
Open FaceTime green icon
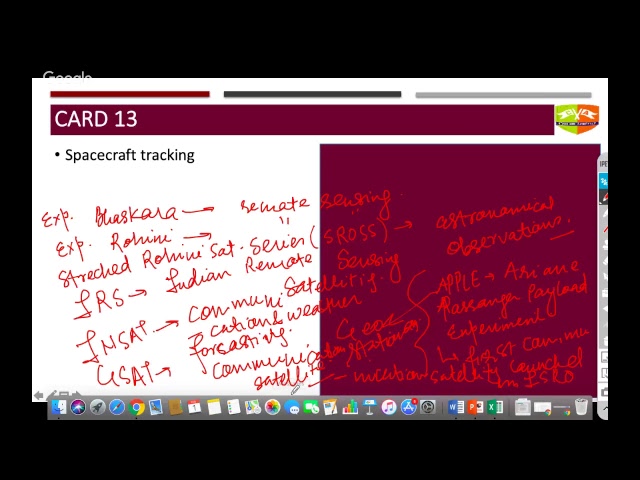[311, 407]
